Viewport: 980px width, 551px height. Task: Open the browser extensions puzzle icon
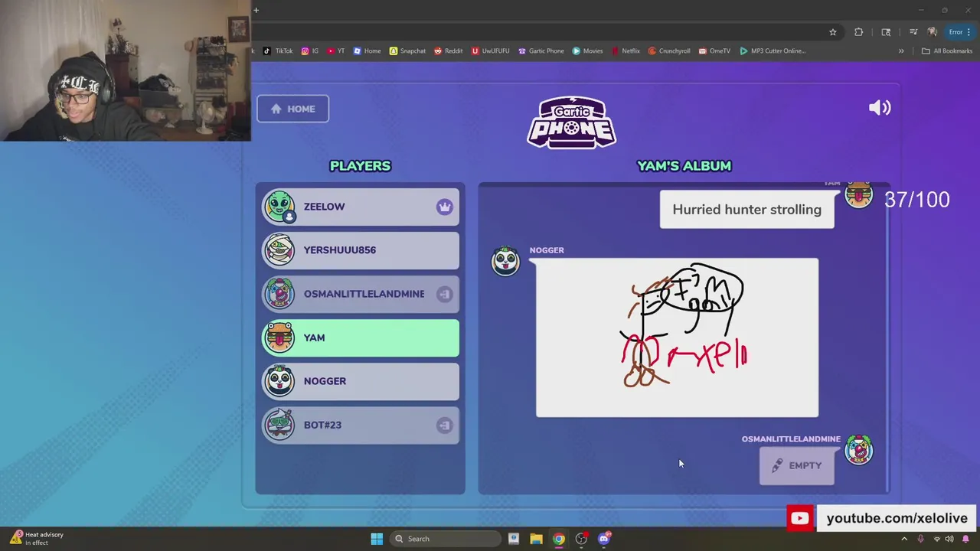[x=858, y=32]
